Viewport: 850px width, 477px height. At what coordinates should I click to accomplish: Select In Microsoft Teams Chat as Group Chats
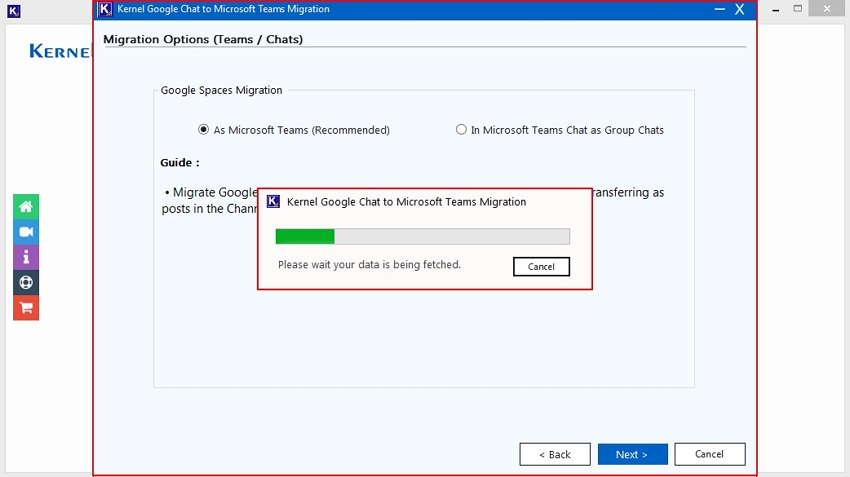pos(560,130)
